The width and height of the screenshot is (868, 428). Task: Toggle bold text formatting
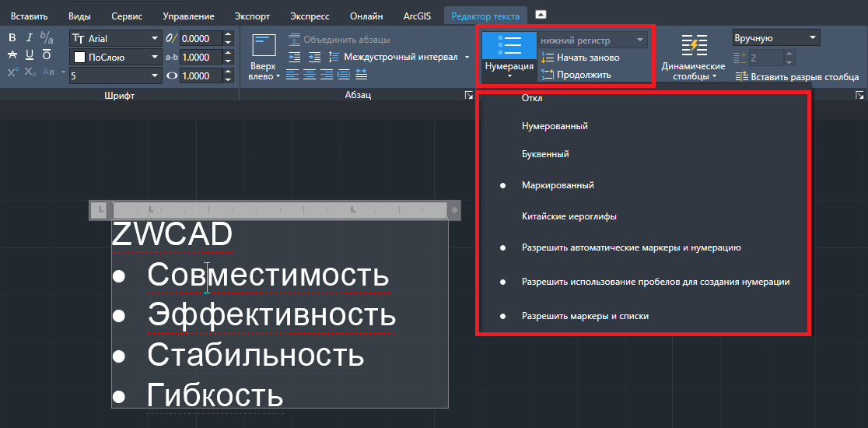click(x=12, y=38)
